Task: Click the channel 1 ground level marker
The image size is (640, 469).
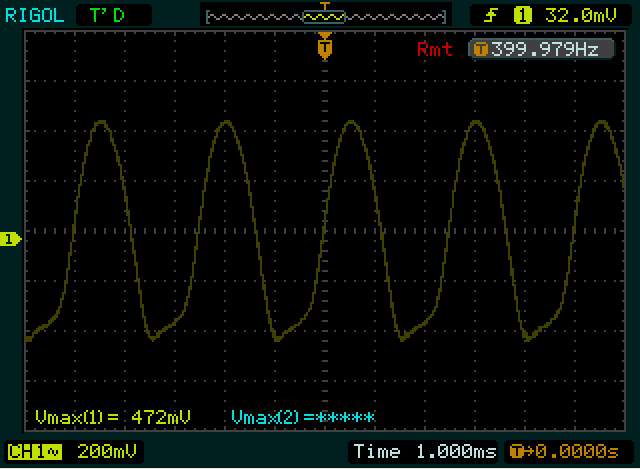Action: pyautogui.click(x=10, y=238)
